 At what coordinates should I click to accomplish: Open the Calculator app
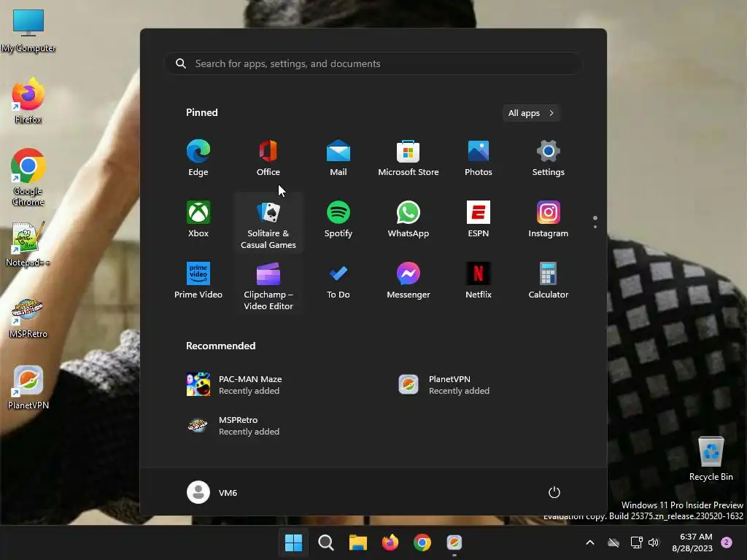pos(549,281)
